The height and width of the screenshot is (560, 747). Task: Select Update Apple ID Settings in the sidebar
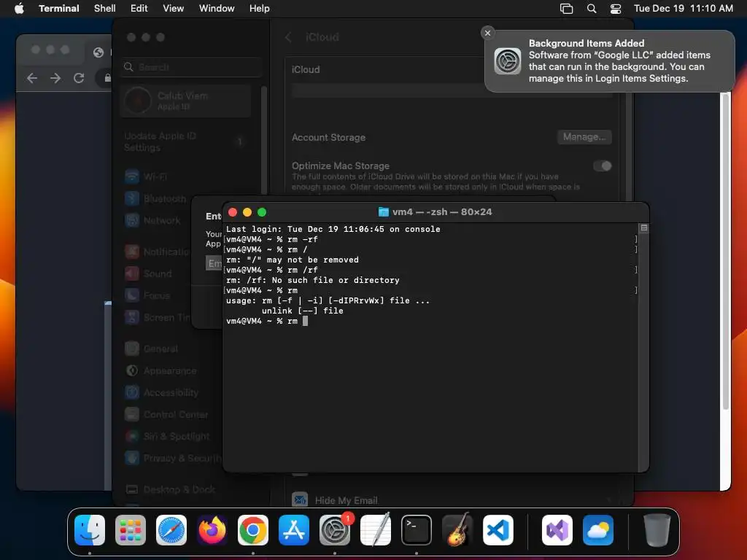click(185, 142)
